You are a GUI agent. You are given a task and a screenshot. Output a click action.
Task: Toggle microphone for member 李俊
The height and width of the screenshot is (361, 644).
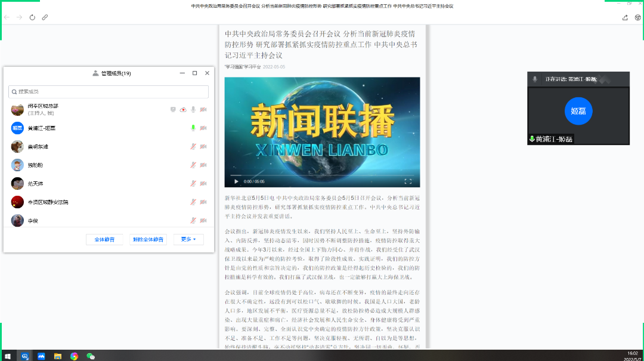(193, 221)
